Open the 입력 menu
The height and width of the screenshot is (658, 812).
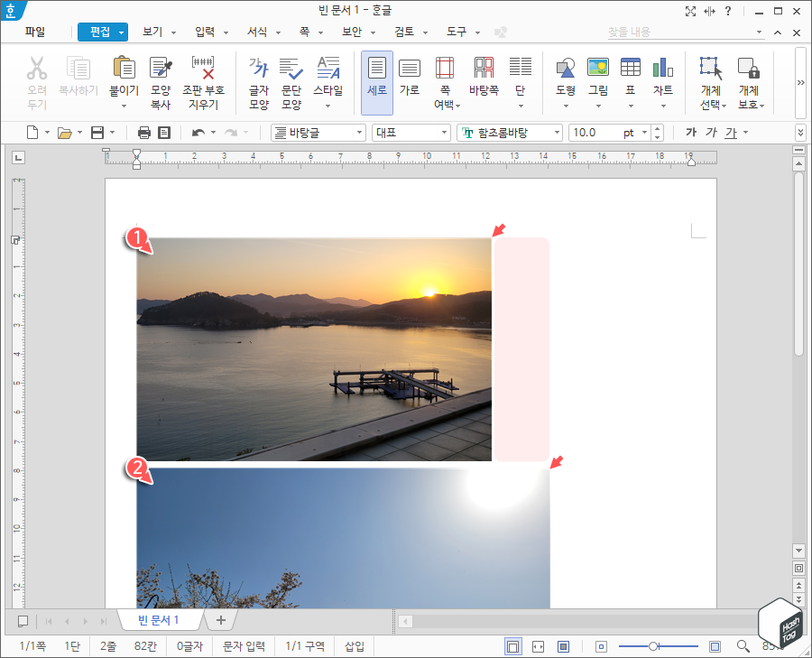(x=205, y=32)
